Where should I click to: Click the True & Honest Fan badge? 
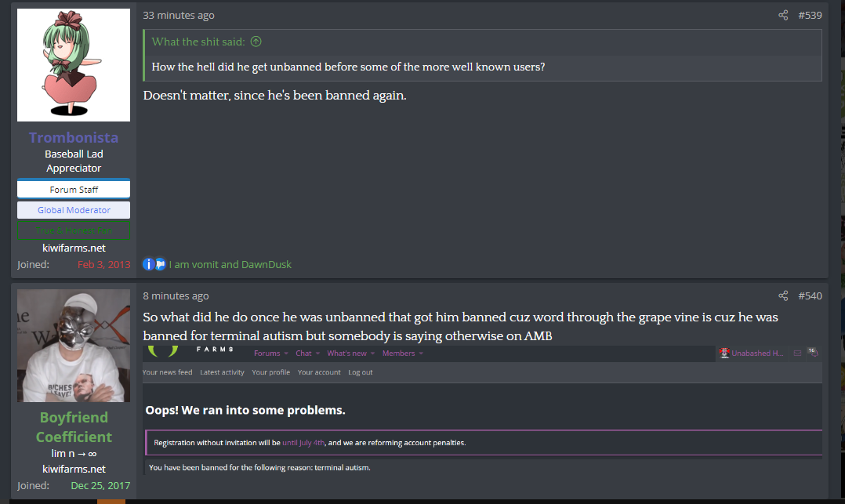pos(74,230)
